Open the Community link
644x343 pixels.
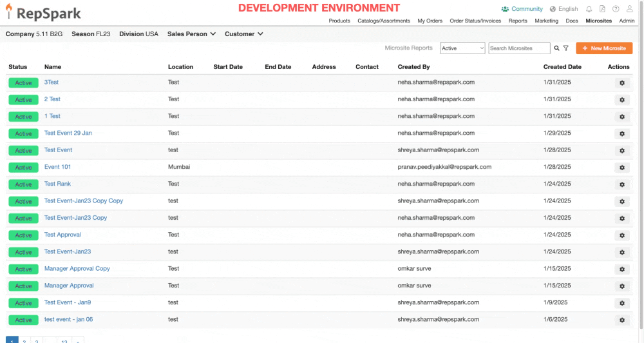[522, 8]
